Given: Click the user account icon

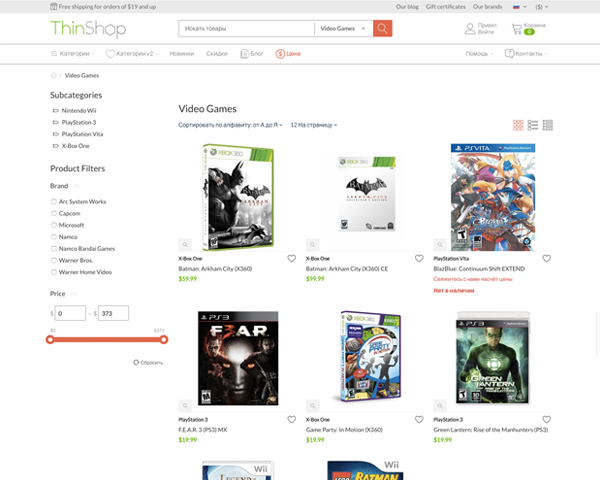Looking at the screenshot, I should pos(470,29).
